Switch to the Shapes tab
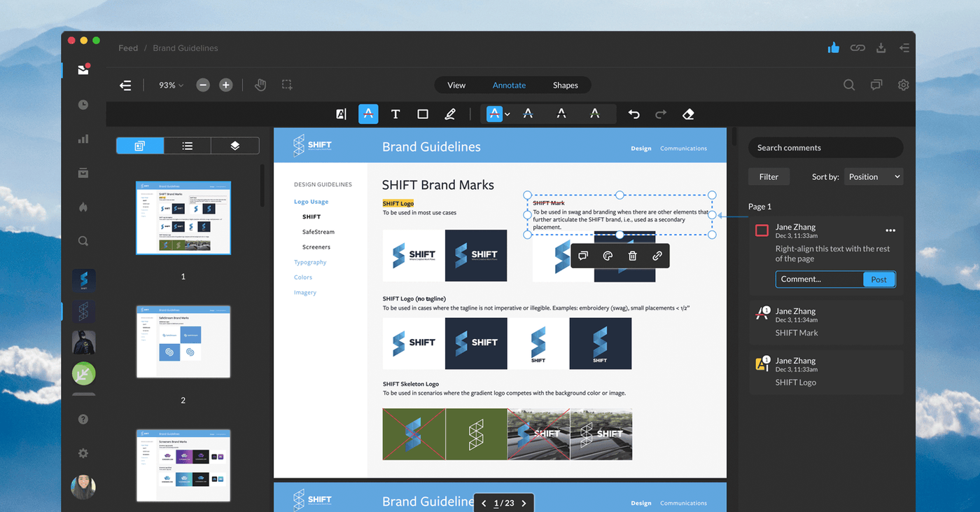This screenshot has width=980, height=512. (566, 85)
